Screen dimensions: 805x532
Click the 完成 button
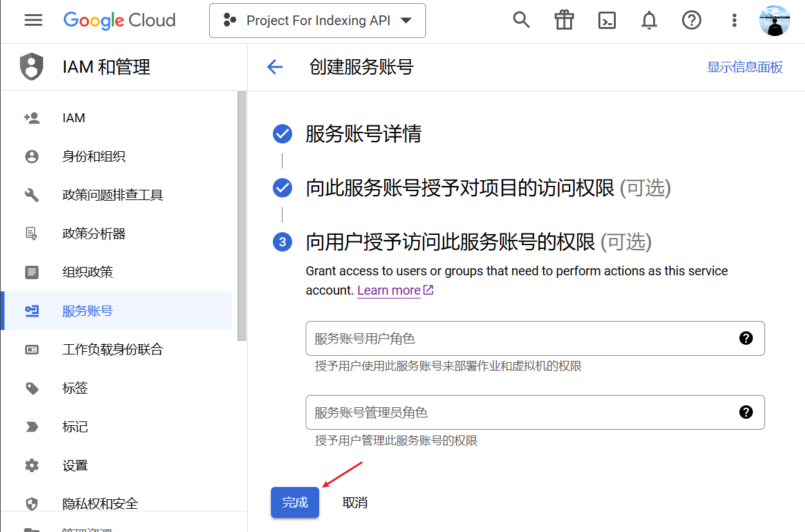click(x=295, y=502)
